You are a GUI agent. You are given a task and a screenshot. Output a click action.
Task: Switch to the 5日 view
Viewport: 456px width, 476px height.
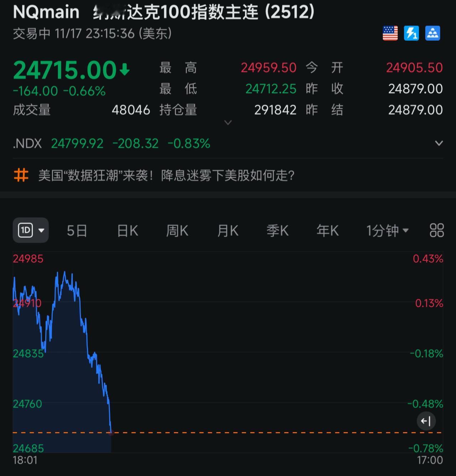click(77, 231)
